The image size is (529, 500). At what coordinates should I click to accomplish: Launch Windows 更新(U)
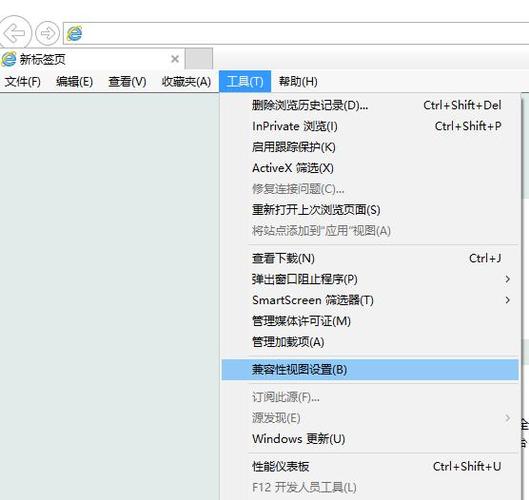point(370,439)
